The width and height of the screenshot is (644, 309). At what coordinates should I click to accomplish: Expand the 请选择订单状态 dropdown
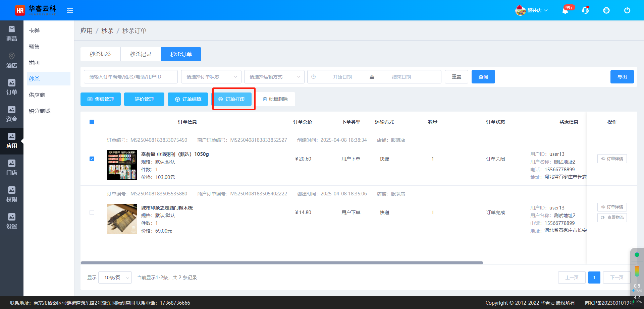pyautogui.click(x=211, y=77)
